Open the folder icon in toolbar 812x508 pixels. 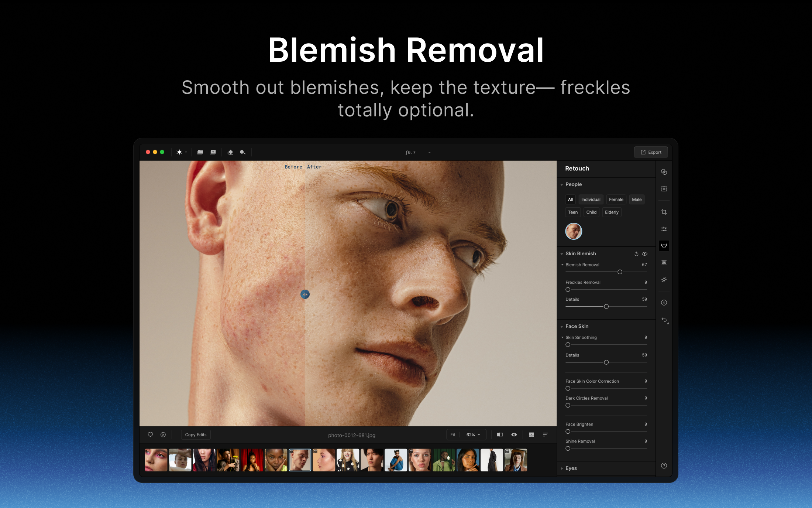[200, 152]
